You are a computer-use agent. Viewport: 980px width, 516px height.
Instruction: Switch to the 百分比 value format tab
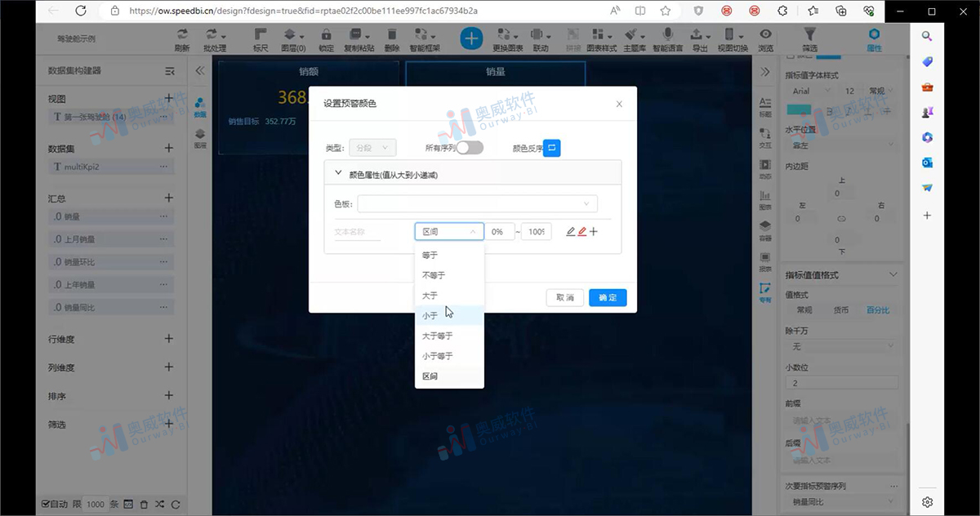[x=880, y=309]
